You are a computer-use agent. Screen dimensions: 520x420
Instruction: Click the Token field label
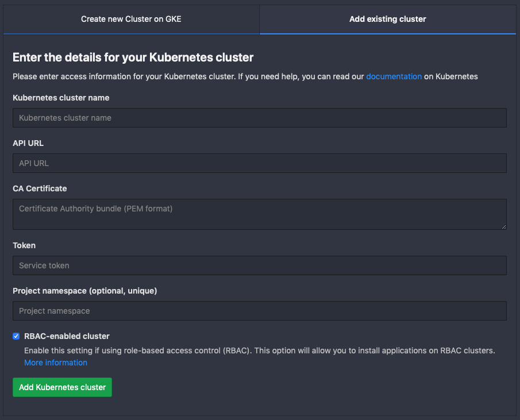click(x=24, y=245)
